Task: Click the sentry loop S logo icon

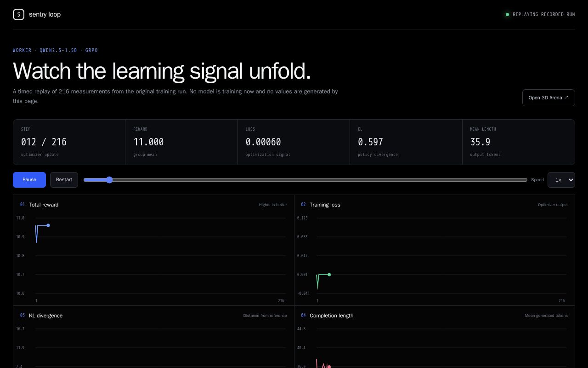Action: tap(18, 14)
